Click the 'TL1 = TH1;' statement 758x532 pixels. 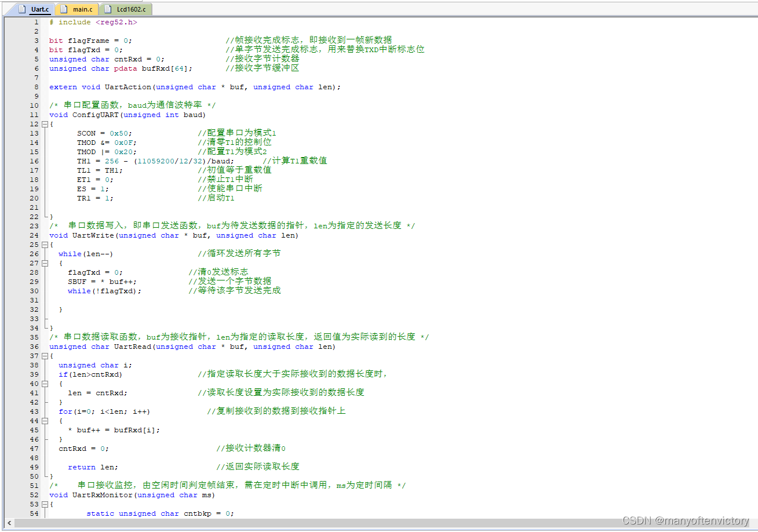tap(100, 170)
